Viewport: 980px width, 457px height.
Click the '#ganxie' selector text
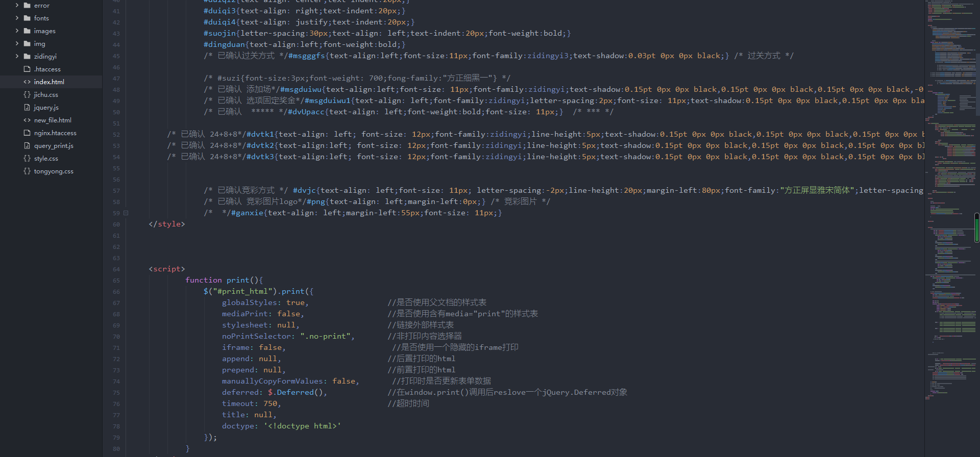point(248,213)
